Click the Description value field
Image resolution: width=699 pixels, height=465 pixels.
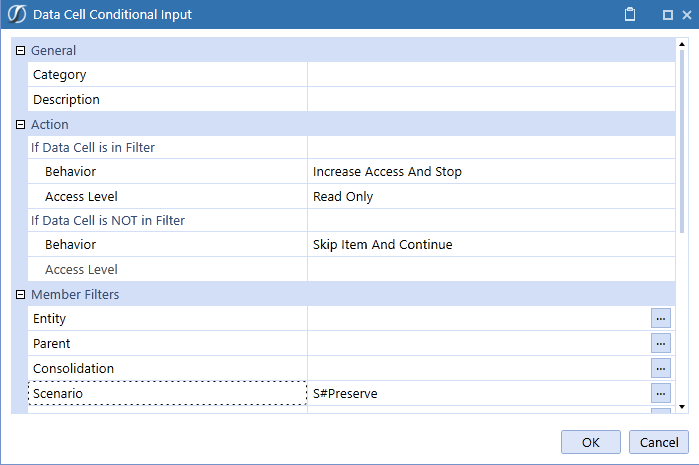pos(490,100)
